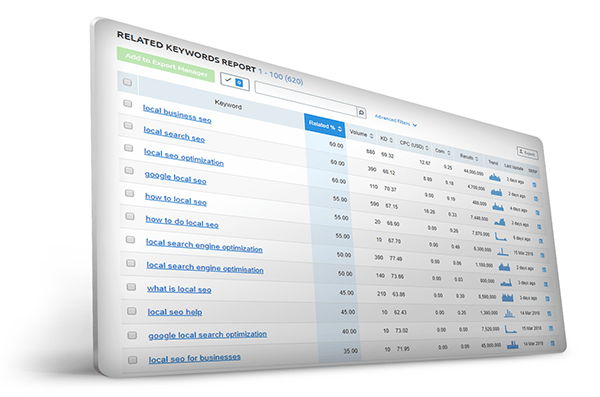Open google local search optimization link
The height and width of the screenshot is (397, 600).
(x=207, y=335)
